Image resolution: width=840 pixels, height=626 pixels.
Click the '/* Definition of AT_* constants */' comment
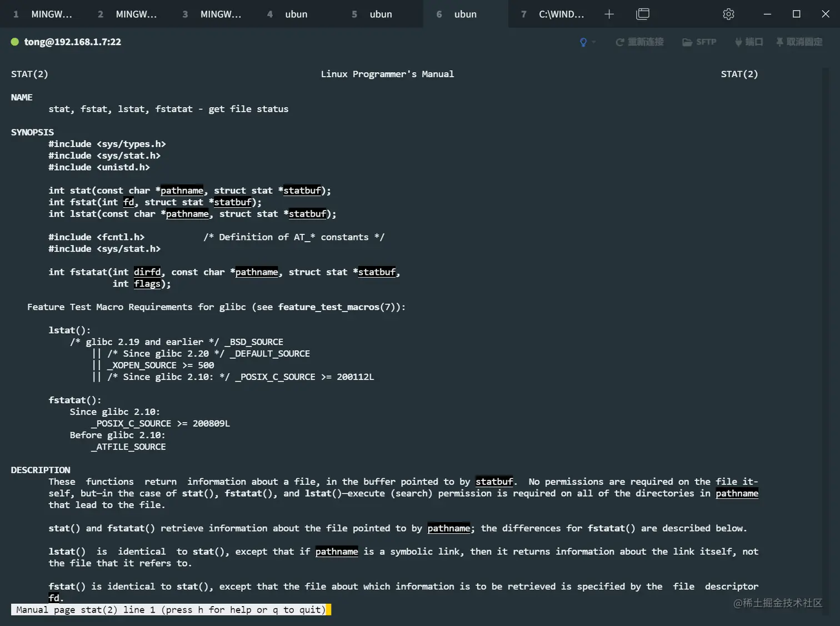click(x=294, y=237)
